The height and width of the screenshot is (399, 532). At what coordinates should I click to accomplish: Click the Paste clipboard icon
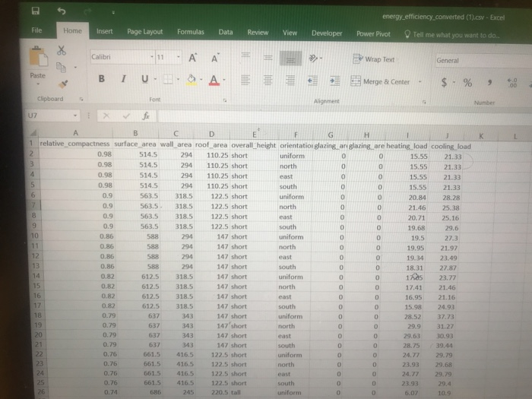(38, 56)
